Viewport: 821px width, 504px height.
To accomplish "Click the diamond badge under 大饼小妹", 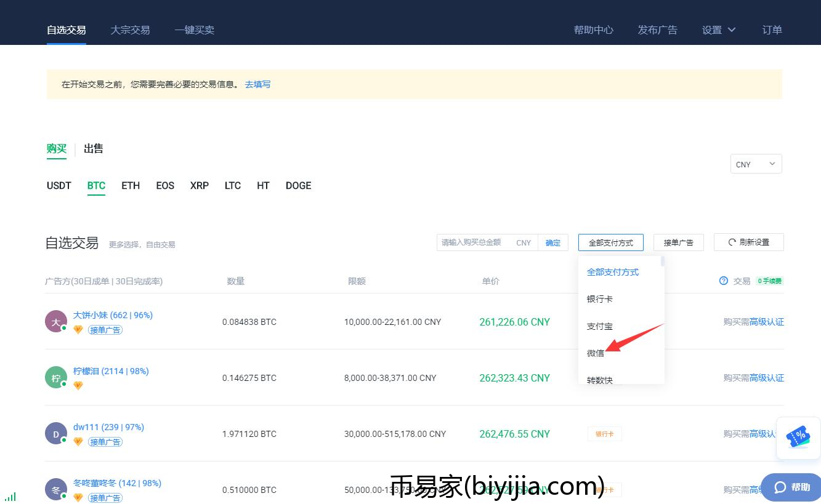I will pos(78,330).
